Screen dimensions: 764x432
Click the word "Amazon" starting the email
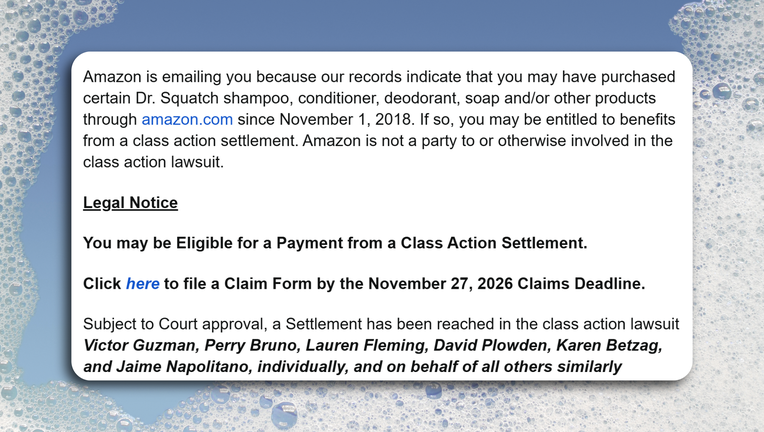coord(112,77)
